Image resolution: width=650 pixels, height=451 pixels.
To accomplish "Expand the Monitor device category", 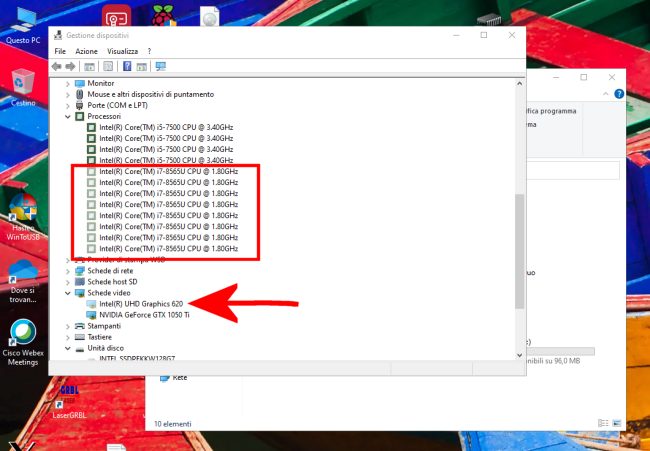I will (68, 83).
